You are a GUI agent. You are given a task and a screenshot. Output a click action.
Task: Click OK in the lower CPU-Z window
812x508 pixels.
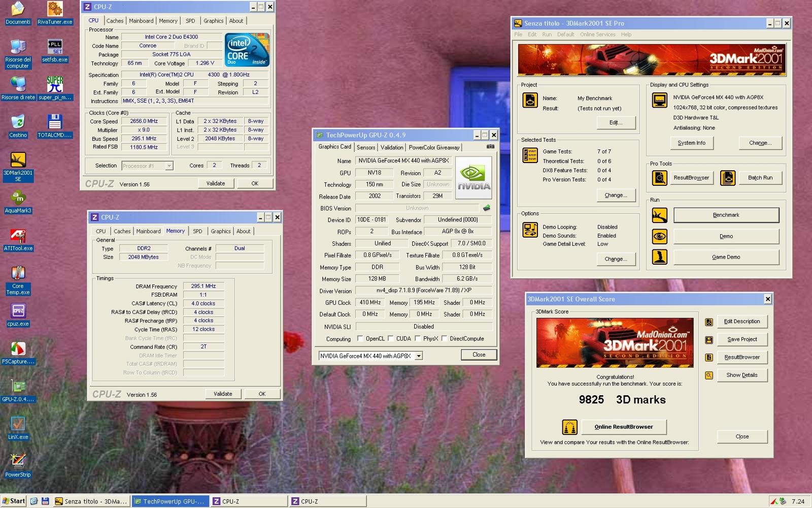pos(262,394)
